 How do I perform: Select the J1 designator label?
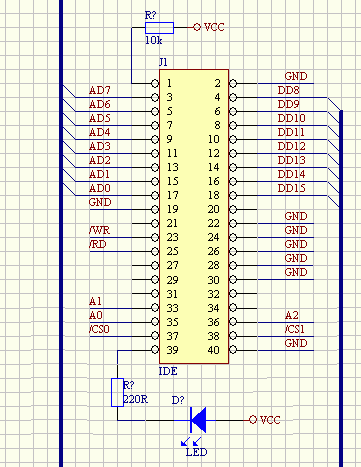[x=163, y=62]
